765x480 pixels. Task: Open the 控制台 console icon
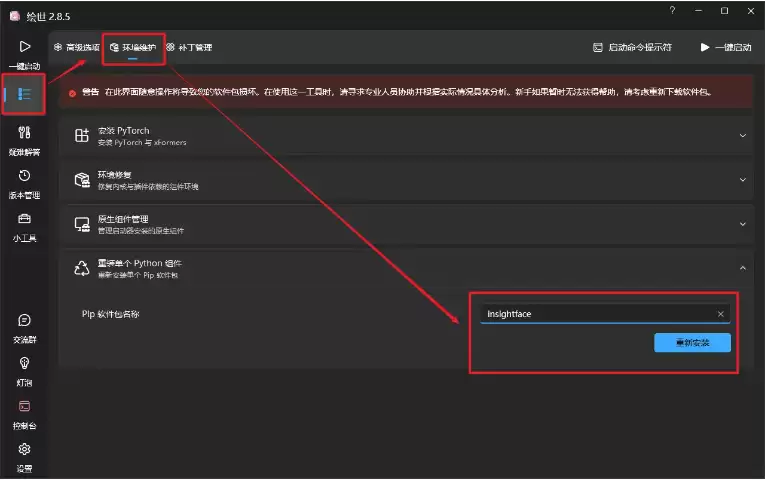click(x=24, y=406)
